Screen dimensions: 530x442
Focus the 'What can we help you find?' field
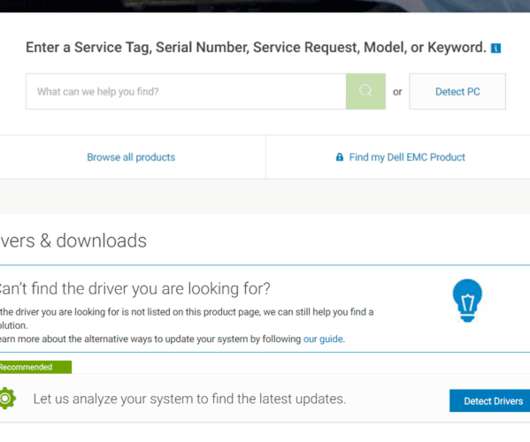(x=186, y=91)
